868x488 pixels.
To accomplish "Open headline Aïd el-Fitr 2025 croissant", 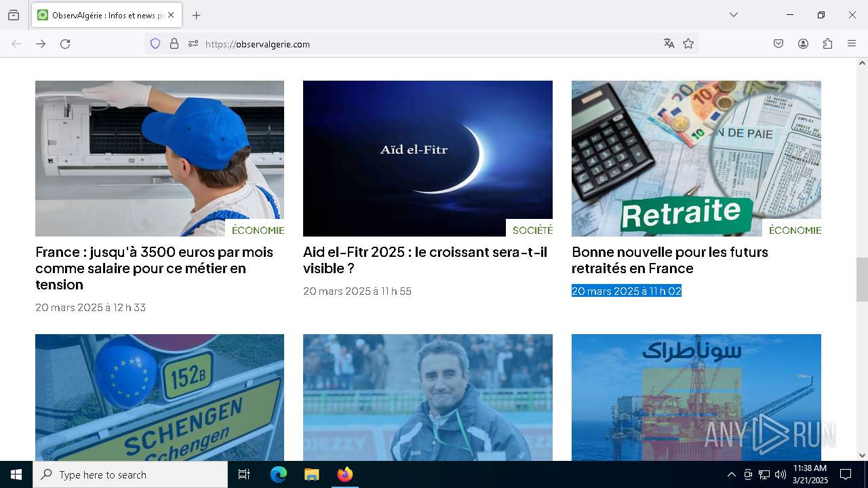I will click(425, 260).
